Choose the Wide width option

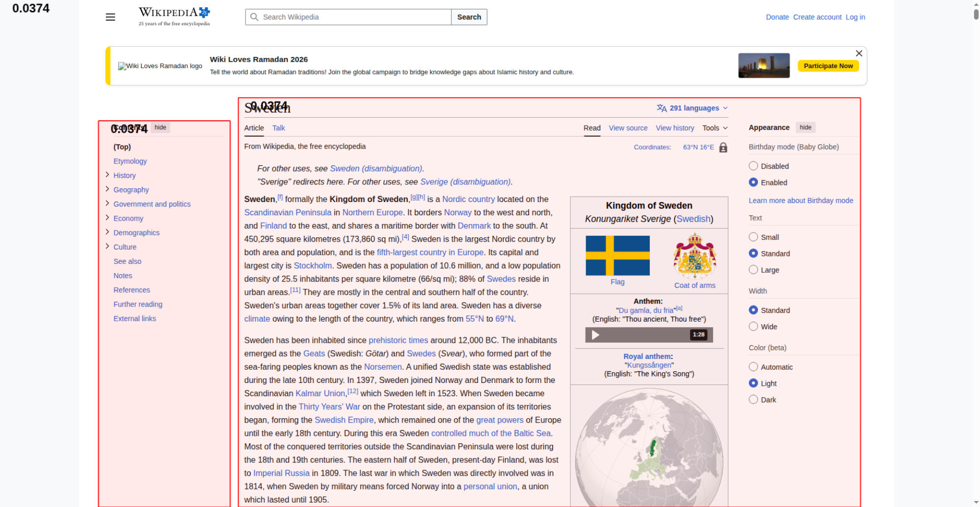pyautogui.click(x=753, y=327)
